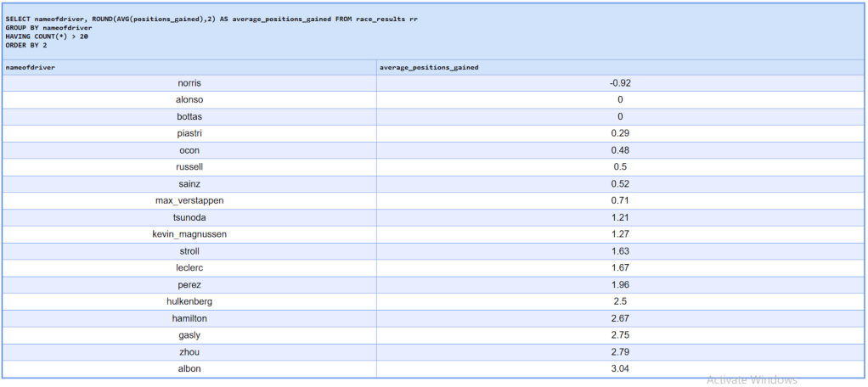Image resolution: width=868 pixels, height=387 pixels.
Task: Select the stroll driver name cell
Action: [189, 250]
